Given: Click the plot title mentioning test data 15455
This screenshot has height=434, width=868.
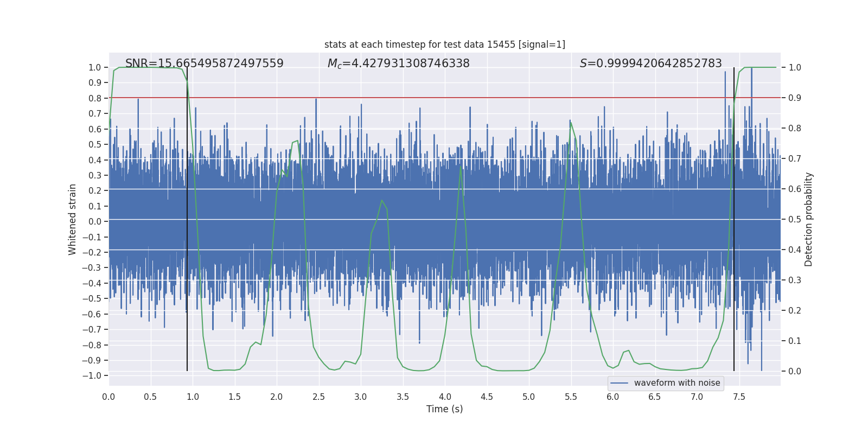Looking at the screenshot, I should [x=444, y=44].
